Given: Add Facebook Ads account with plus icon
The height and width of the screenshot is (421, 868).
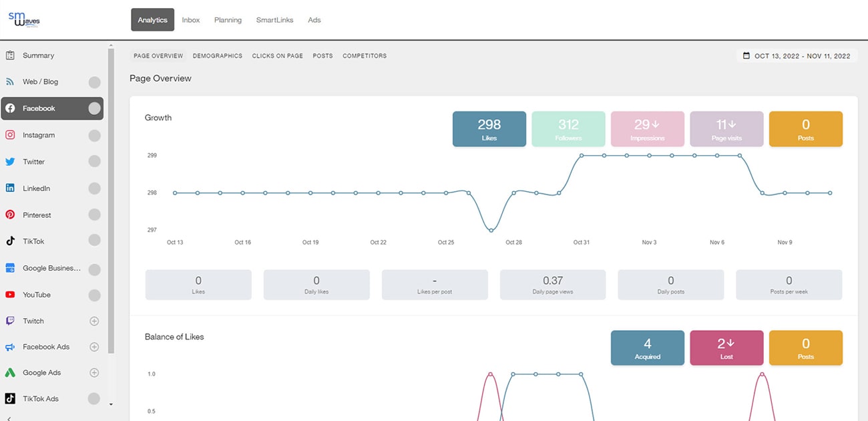Looking at the screenshot, I should click(94, 347).
